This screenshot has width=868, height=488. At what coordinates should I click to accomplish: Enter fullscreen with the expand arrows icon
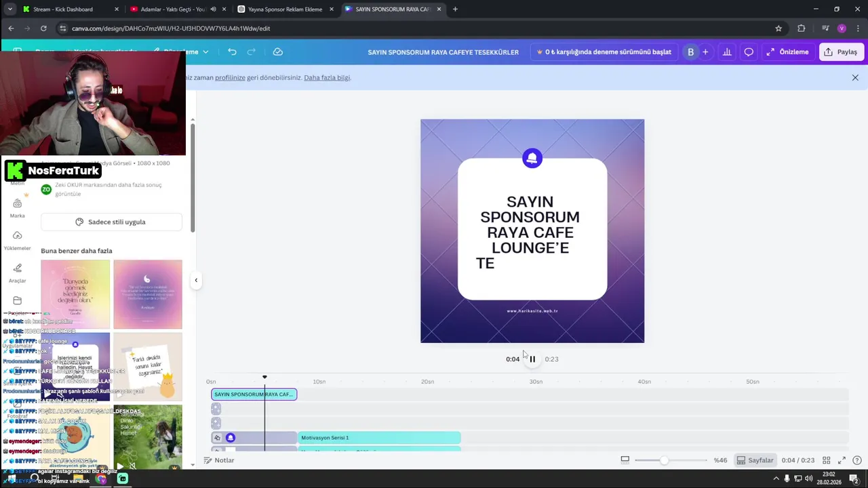pyautogui.click(x=842, y=460)
